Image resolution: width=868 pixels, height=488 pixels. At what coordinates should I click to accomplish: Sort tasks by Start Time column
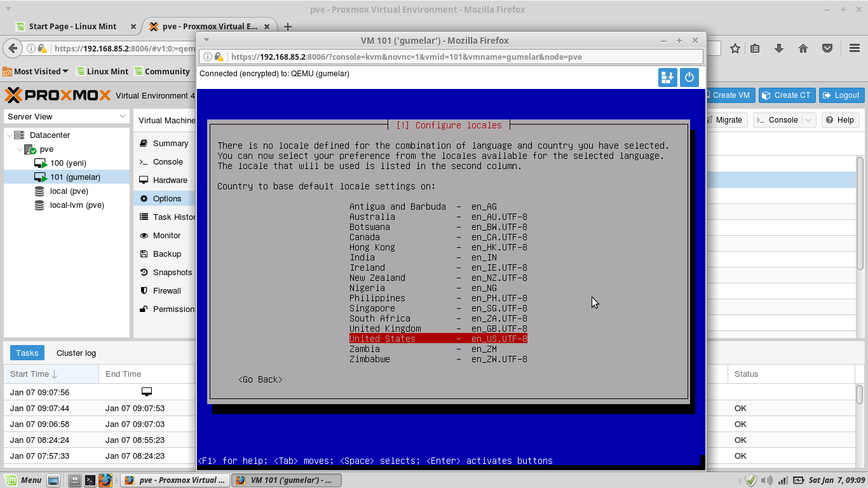click(51, 374)
